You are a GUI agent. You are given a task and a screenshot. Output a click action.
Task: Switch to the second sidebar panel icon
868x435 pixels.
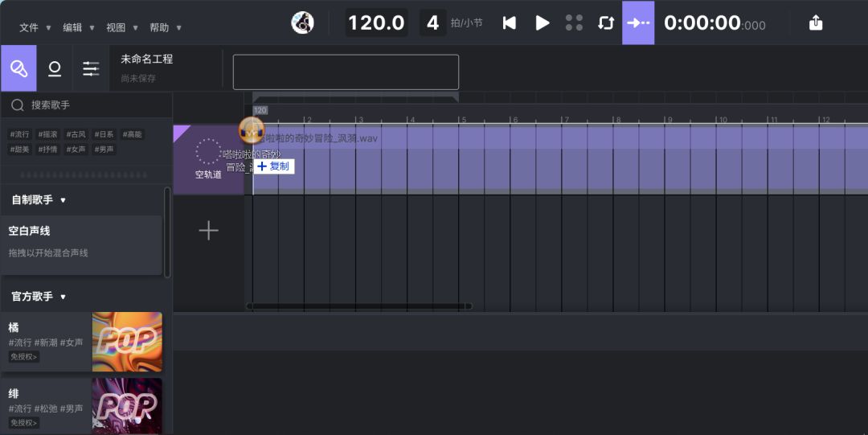click(x=55, y=68)
